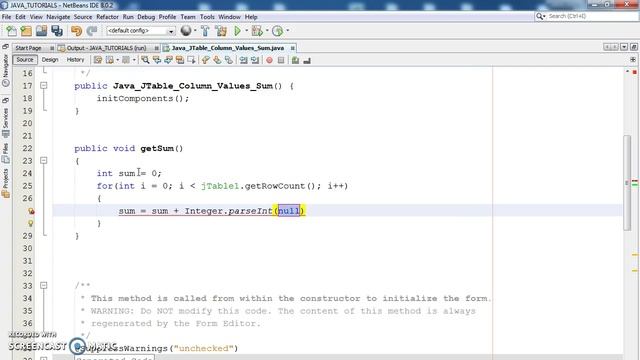Open the Projects side panel
The image size is (640, 360).
click(5, 183)
